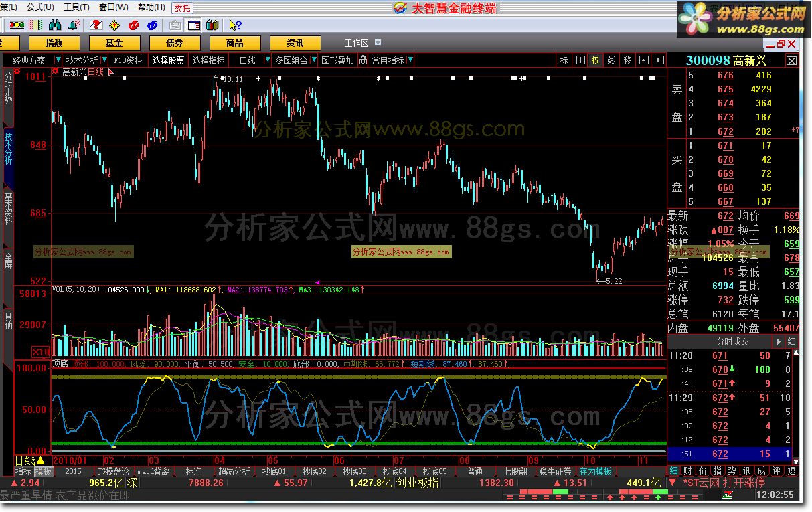The image size is (812, 512).
Task: Click the lock icon beside 图形叠加
Action: point(363,60)
